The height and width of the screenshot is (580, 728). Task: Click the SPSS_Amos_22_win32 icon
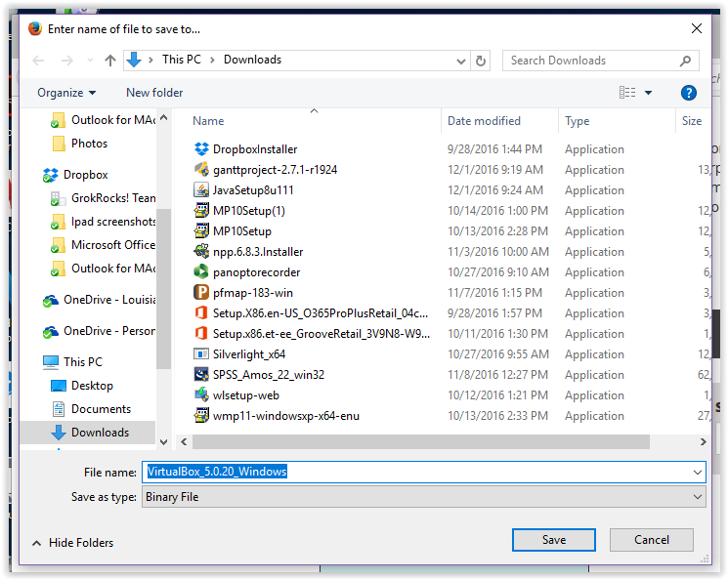pyautogui.click(x=201, y=374)
